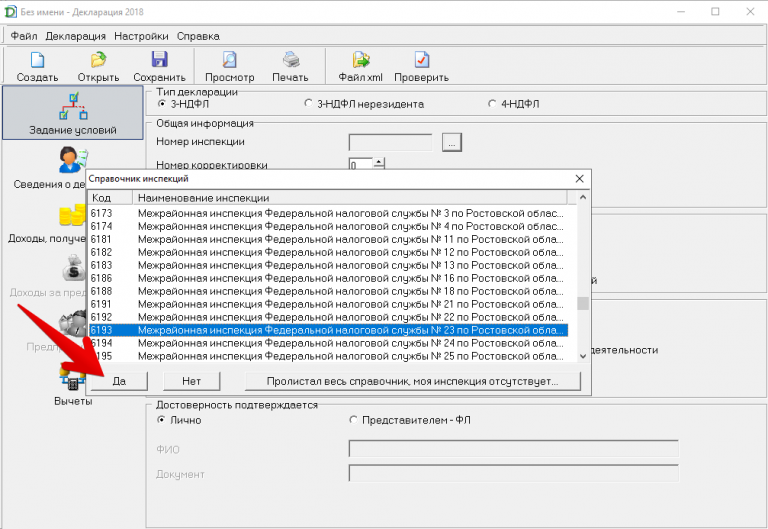Close the Справочник инспекций dialog
The image size is (768, 529).
pyautogui.click(x=578, y=178)
